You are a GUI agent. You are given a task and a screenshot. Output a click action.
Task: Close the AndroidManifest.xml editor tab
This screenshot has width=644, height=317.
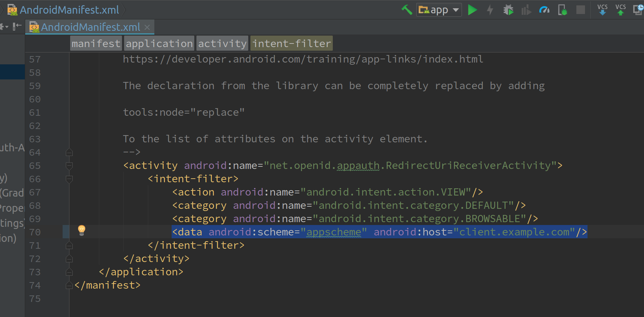(x=147, y=27)
